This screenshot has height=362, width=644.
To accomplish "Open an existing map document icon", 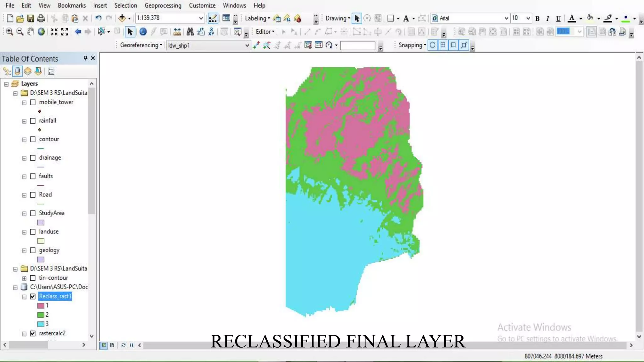I will pyautogui.click(x=20, y=18).
